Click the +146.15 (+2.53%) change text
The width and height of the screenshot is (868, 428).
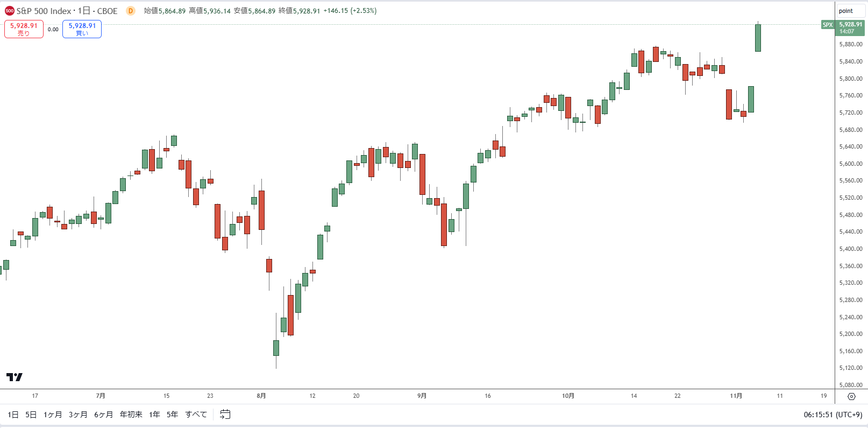coord(350,11)
